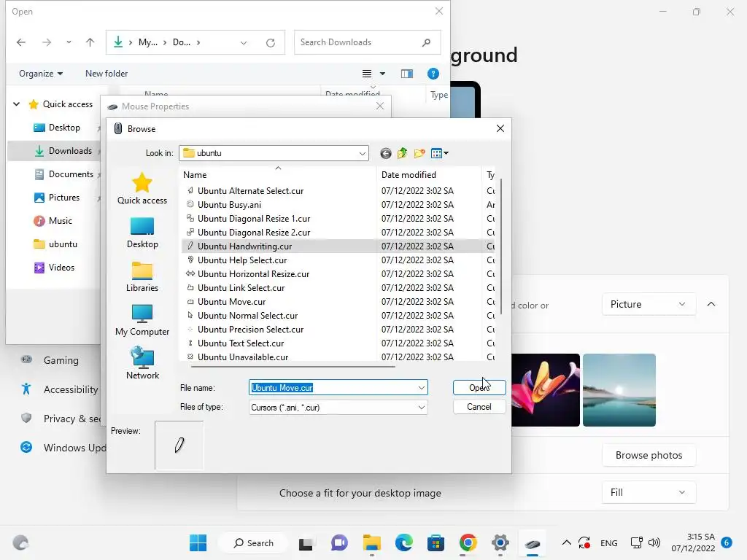The height and width of the screenshot is (560, 747).
Task: Click Search Downloads field
Action: pos(368,42)
